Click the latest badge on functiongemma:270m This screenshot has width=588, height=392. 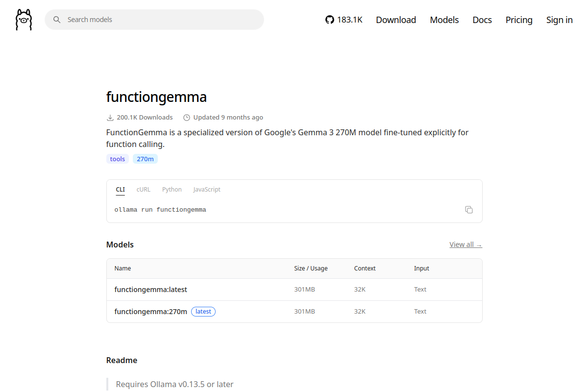coord(203,312)
